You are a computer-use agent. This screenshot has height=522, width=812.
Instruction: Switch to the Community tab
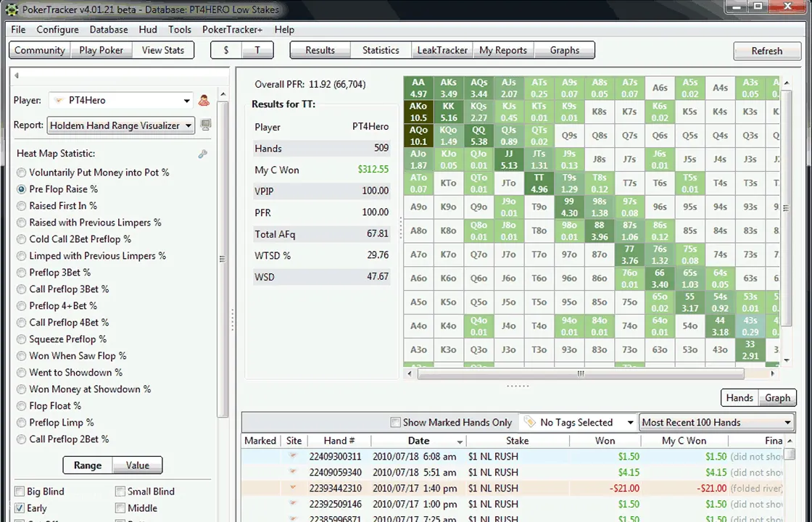click(39, 50)
